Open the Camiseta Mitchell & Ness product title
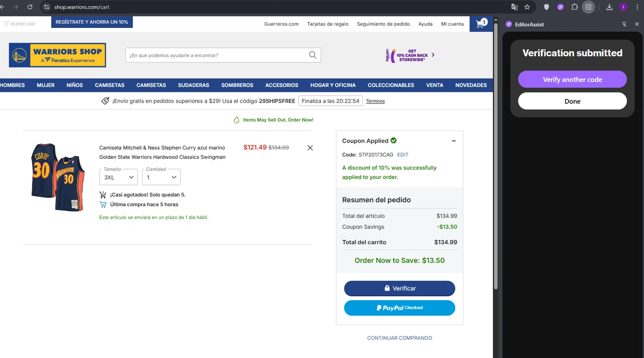644x358 pixels. click(x=162, y=152)
